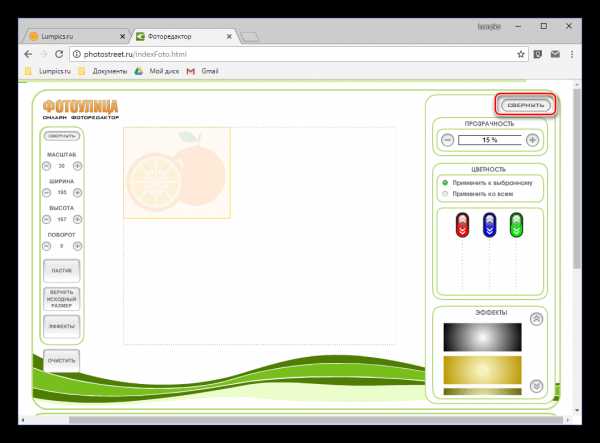Bookmark this page with the star icon
The image size is (600, 443).
coord(521,54)
